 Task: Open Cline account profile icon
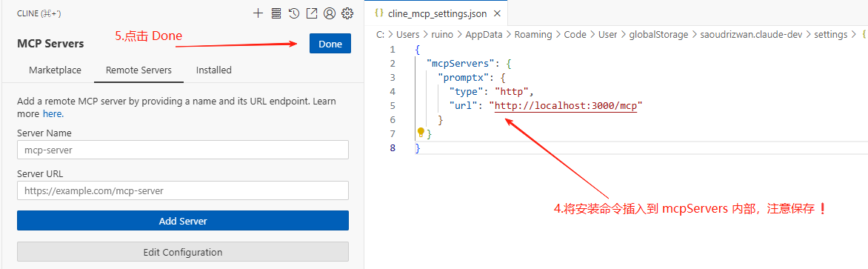click(330, 13)
